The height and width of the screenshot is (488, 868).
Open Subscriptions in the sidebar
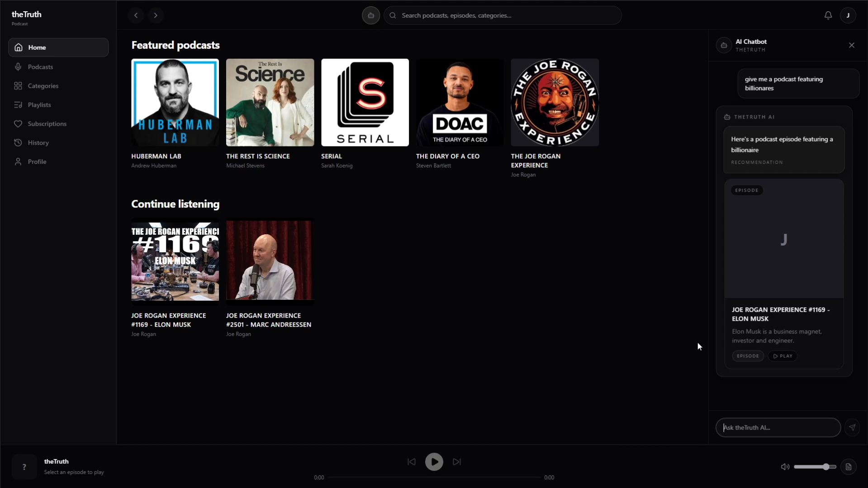(58, 124)
